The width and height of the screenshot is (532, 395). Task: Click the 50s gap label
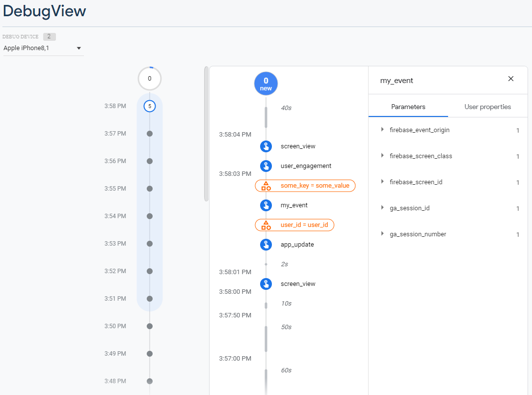[x=286, y=327]
